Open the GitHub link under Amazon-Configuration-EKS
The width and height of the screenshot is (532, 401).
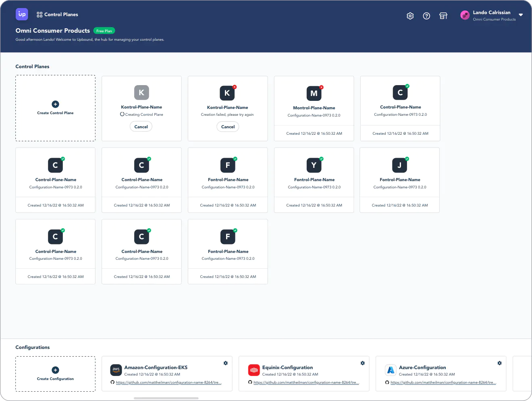click(168, 382)
